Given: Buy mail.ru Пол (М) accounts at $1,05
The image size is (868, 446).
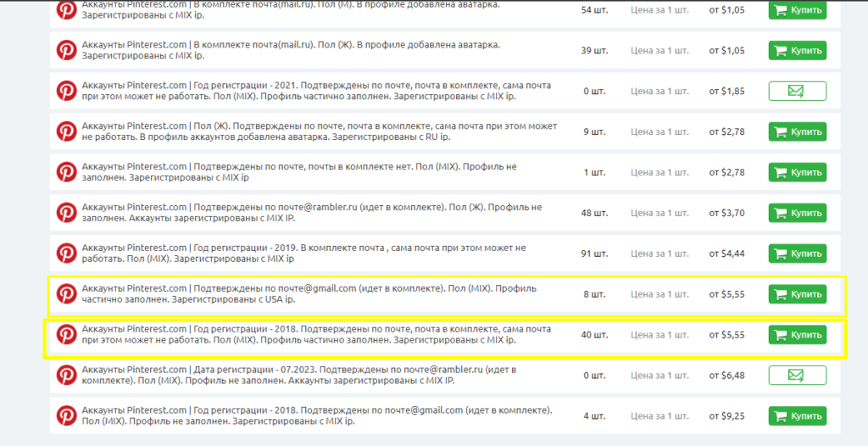Looking at the screenshot, I should [x=797, y=10].
